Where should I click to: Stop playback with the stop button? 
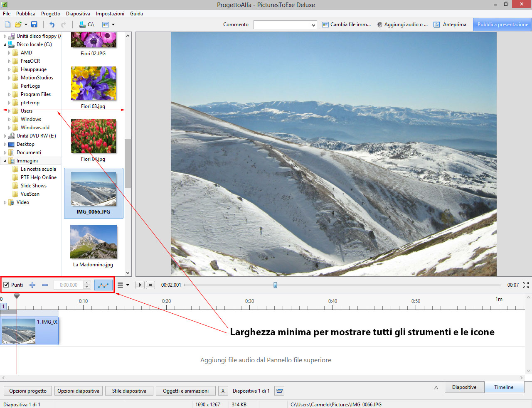[150, 285]
